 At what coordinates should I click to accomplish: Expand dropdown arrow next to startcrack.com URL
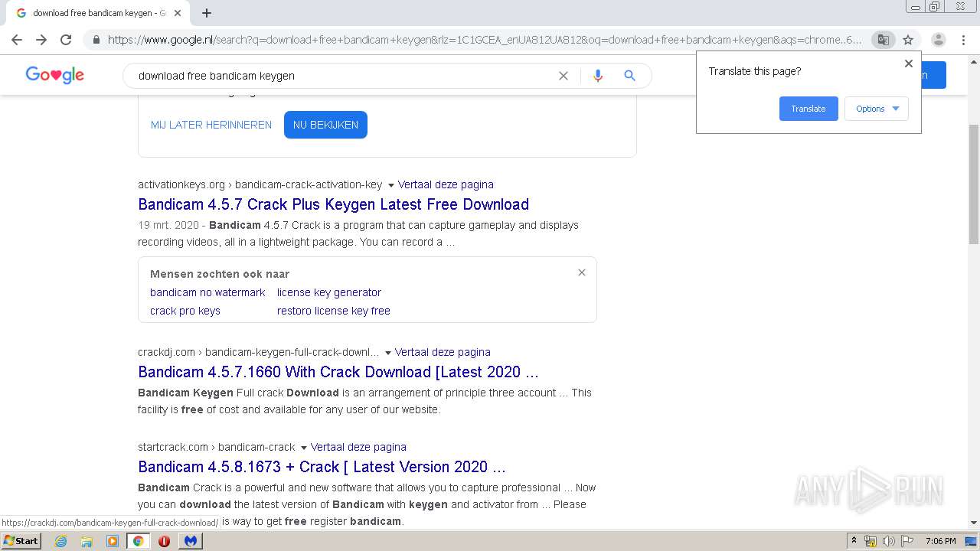tap(303, 448)
